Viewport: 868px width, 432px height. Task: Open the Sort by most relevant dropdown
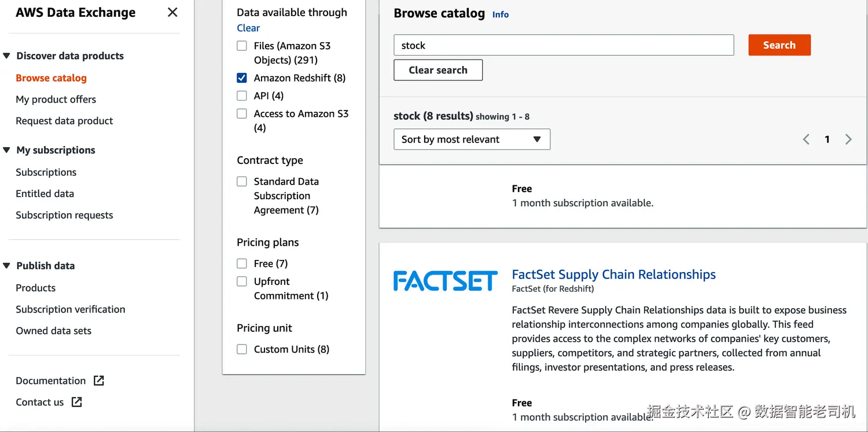(x=472, y=139)
